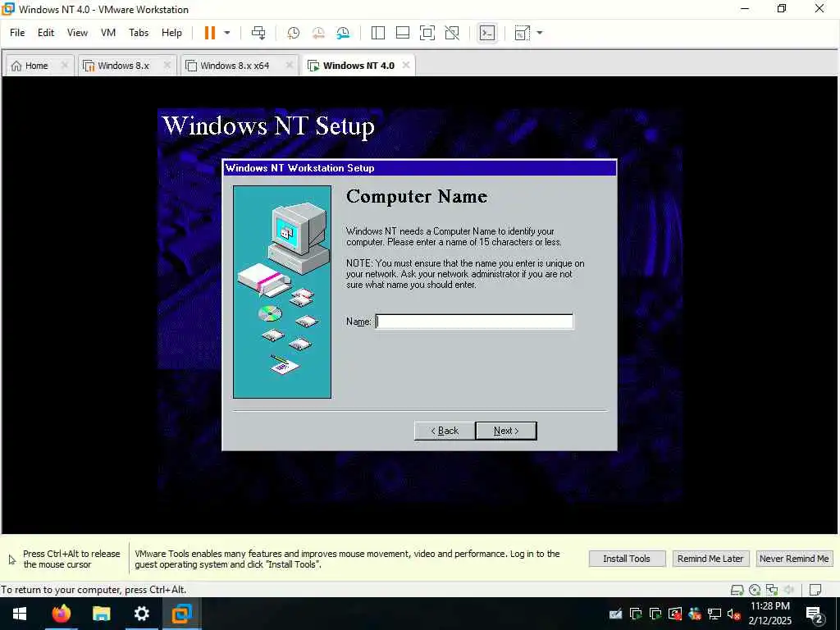Toggle the console view icon
This screenshot has width=840, height=630.
click(487, 33)
